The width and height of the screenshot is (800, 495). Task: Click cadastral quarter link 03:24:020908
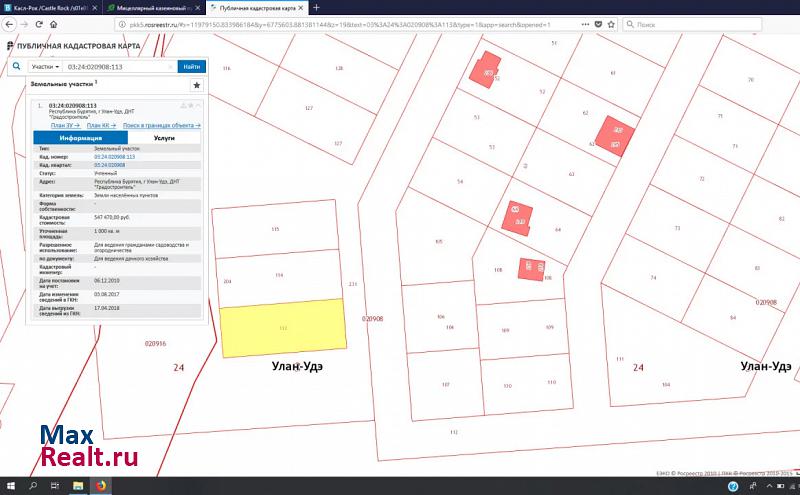pyautogui.click(x=110, y=165)
